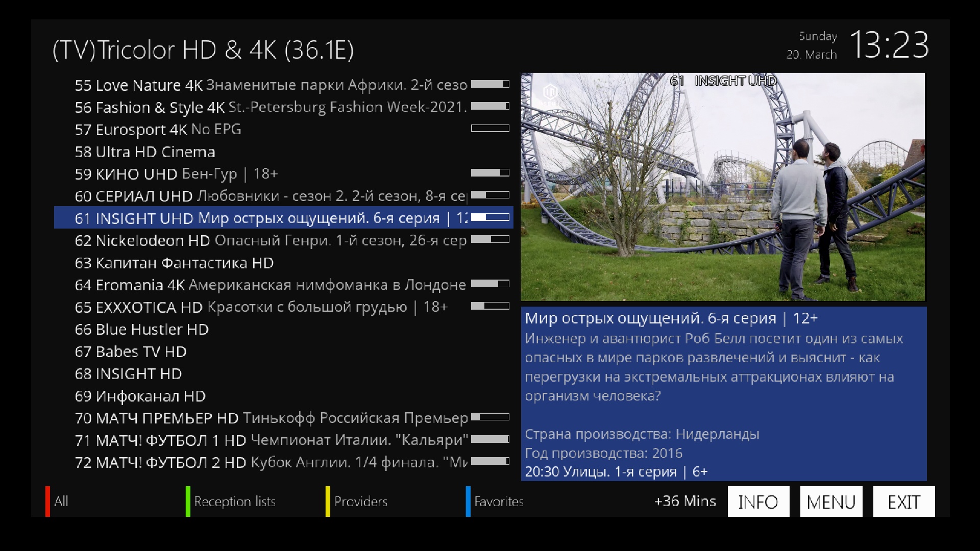This screenshot has width=980, height=551.
Task: Select highlighted channel 61 INSIGHT UHD
Action: coord(283,218)
